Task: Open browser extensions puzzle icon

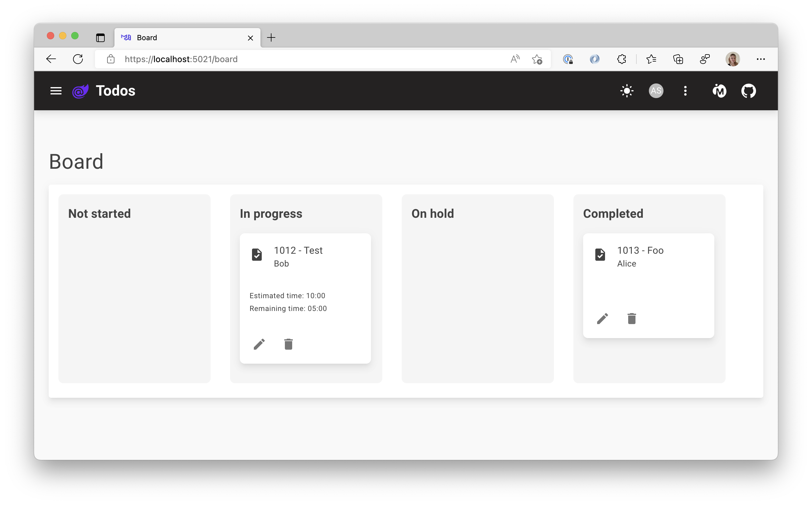Action: pyautogui.click(x=621, y=59)
